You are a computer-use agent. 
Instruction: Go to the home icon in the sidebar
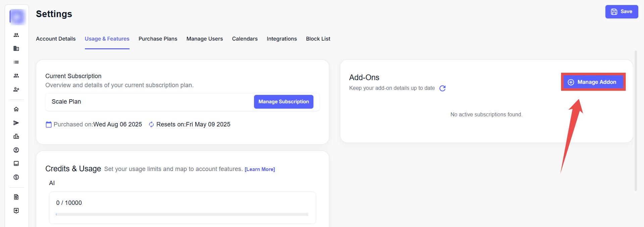16,109
